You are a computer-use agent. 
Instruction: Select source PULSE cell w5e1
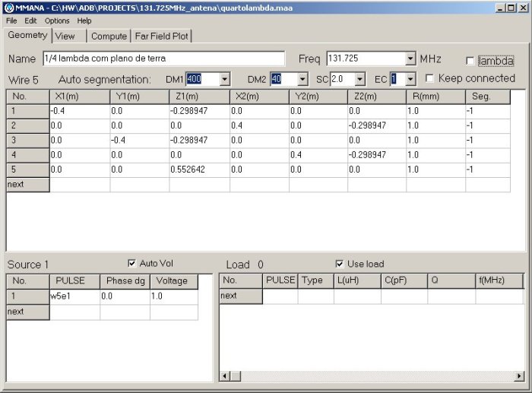coord(74,296)
